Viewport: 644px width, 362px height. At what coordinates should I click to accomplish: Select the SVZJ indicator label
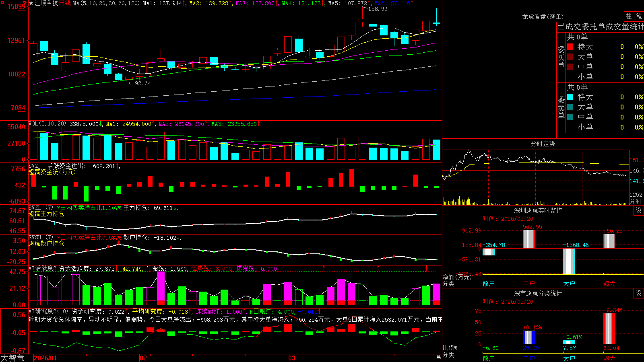[x=35, y=166]
